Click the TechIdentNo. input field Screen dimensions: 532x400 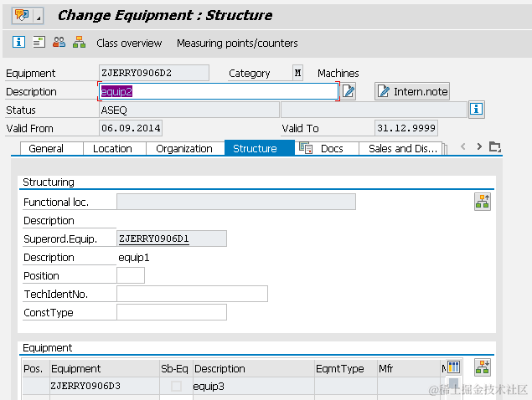coord(192,294)
